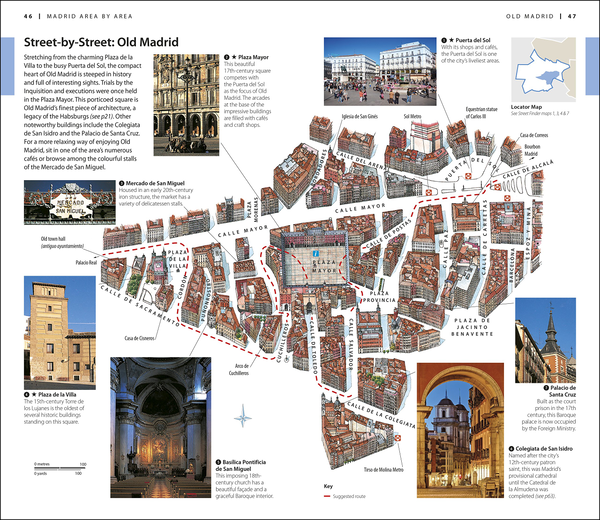
Task: Click the 'CALLE SALVADOR' street name
Action: pyautogui.click(x=351, y=343)
